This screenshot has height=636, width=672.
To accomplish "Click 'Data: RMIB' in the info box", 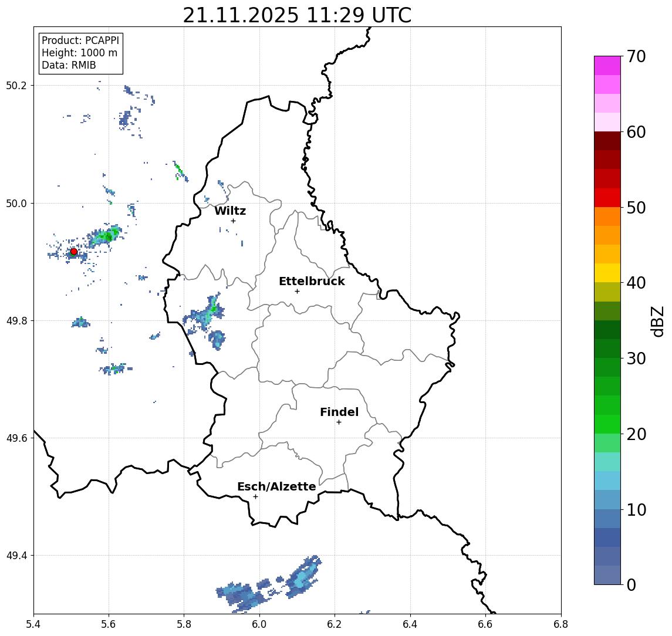I will pyautogui.click(x=69, y=65).
